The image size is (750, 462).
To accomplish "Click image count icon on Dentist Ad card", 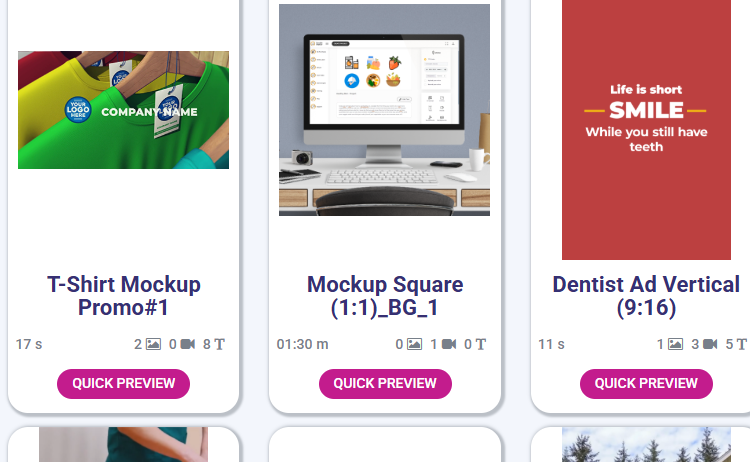I will (675, 344).
